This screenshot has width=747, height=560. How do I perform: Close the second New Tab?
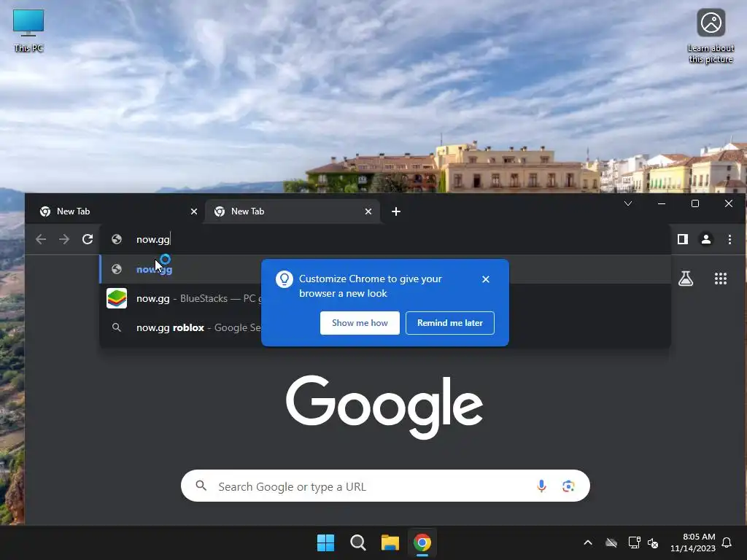pyautogui.click(x=368, y=211)
